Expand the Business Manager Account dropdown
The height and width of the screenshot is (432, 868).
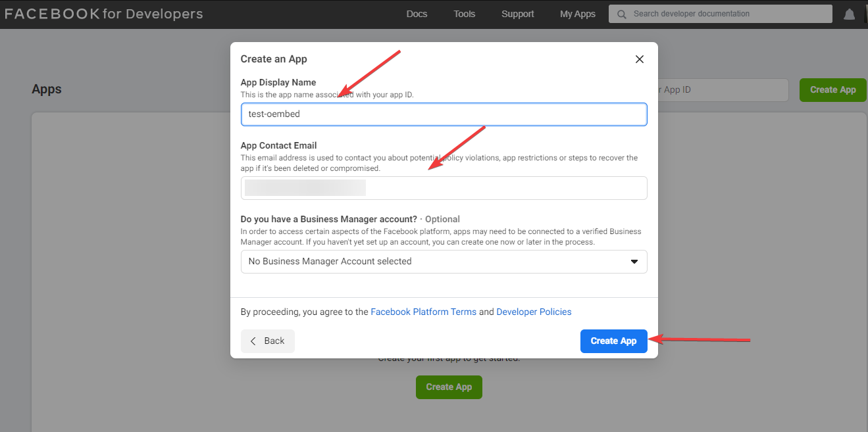[x=444, y=261]
